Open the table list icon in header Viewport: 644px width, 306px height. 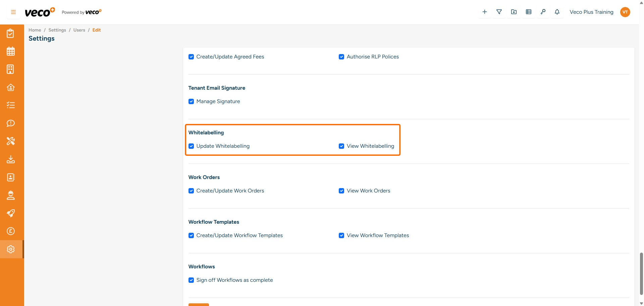(x=529, y=12)
